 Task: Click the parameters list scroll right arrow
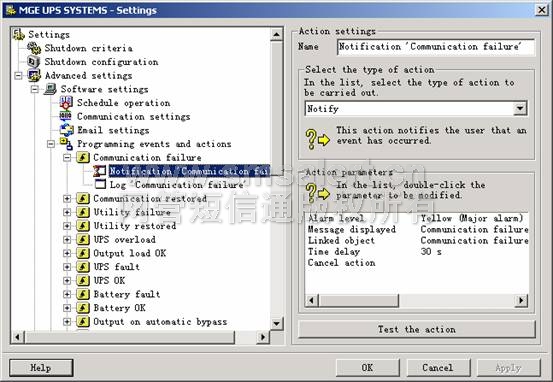pyautogui.click(x=521, y=301)
